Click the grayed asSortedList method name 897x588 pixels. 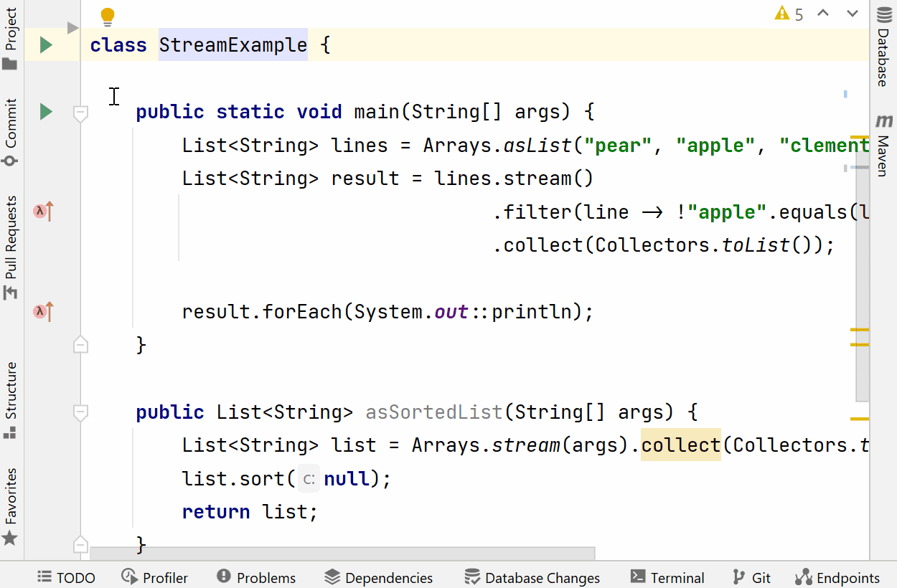tap(434, 412)
